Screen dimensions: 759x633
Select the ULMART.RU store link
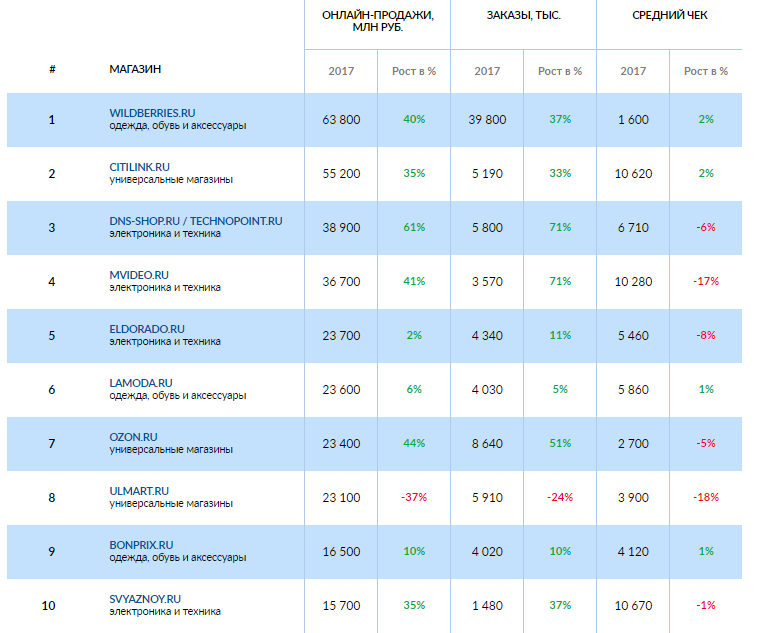[x=139, y=491]
